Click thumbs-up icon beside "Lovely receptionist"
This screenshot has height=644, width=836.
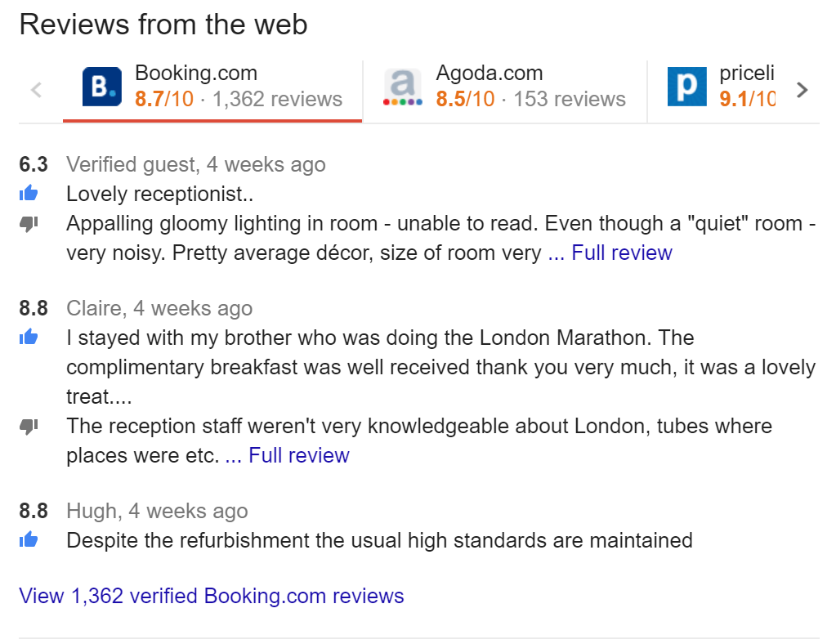[29, 194]
